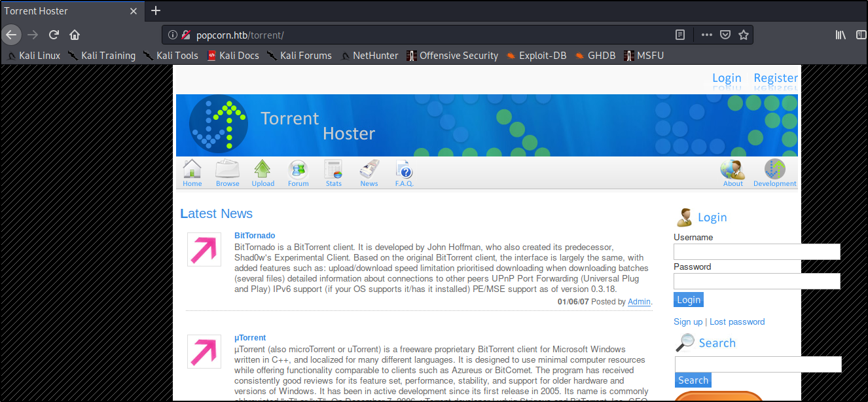Open the Exploit-DB bookmark
Viewport: 868px width, 402px height.
tap(536, 56)
